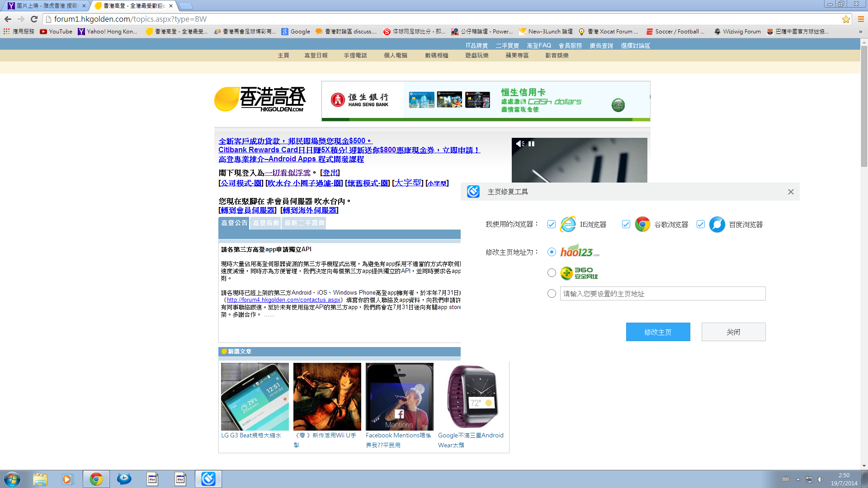Open the YouTube bookmark
The width and height of the screenshot is (868, 488).
56,31
